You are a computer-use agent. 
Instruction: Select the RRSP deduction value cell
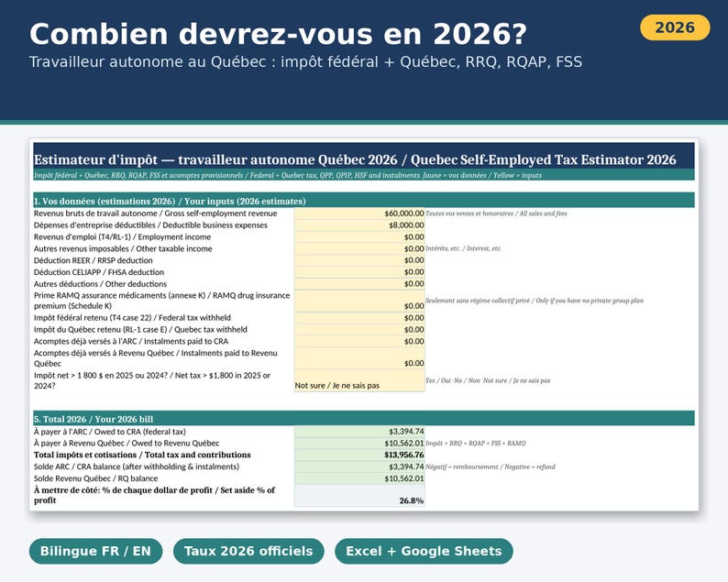click(x=359, y=260)
